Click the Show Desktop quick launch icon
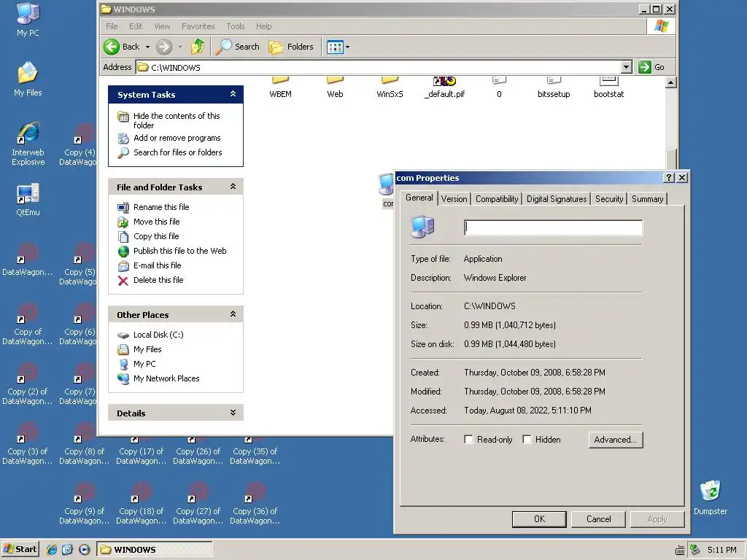The width and height of the screenshot is (747, 560). [x=68, y=549]
